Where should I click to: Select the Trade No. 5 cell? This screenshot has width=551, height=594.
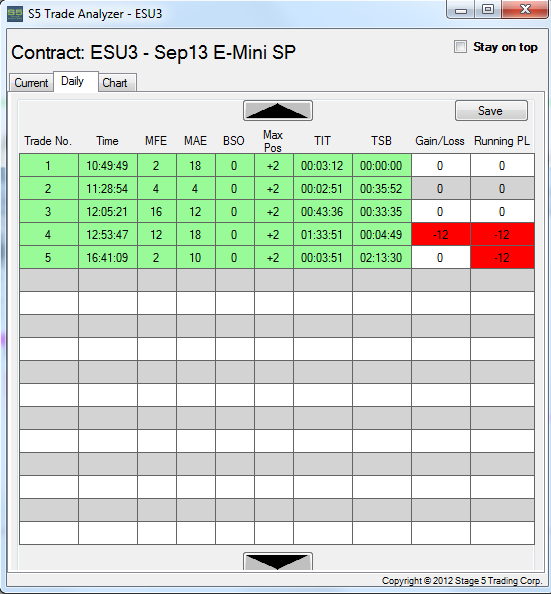tap(49, 258)
